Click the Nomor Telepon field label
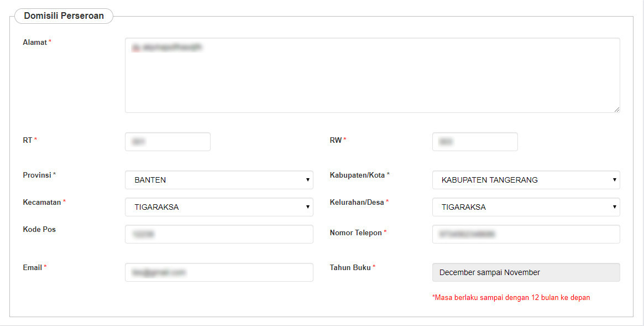The height and width of the screenshot is (326, 644). click(x=355, y=233)
